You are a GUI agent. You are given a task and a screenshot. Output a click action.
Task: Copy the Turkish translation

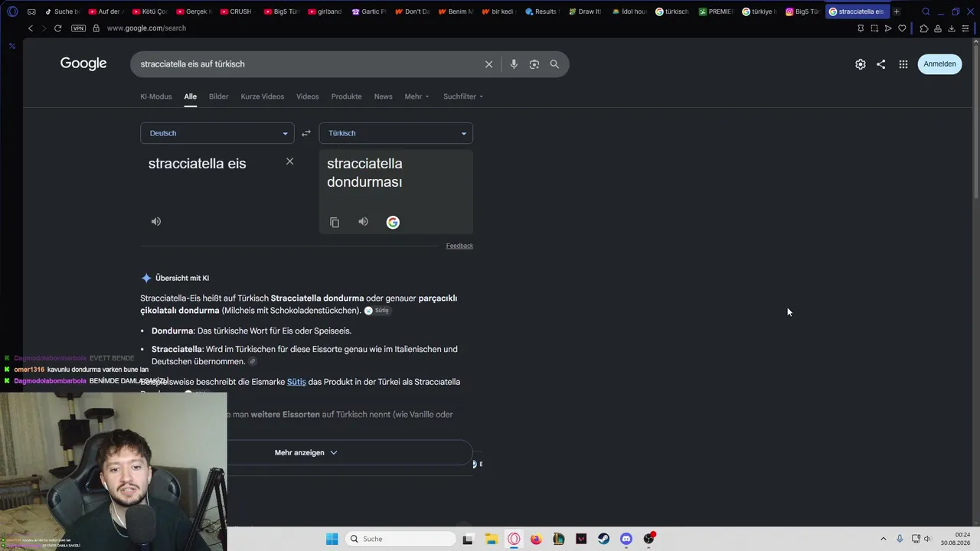[x=335, y=223]
